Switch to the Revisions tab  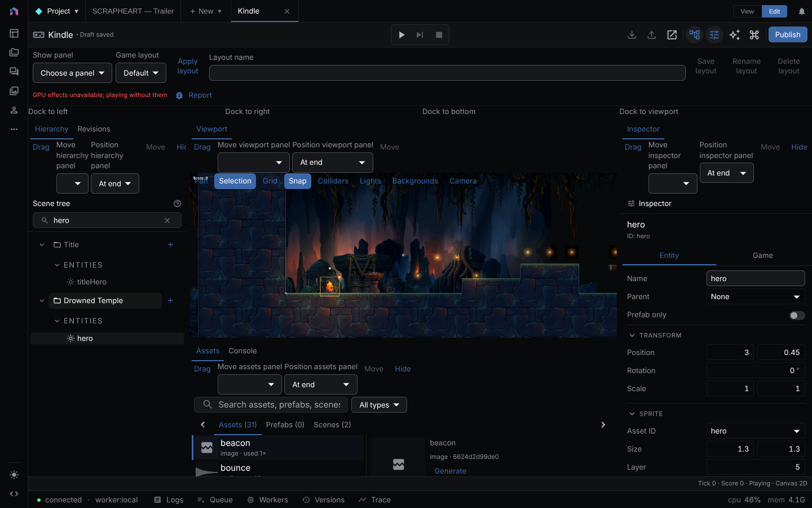point(94,129)
